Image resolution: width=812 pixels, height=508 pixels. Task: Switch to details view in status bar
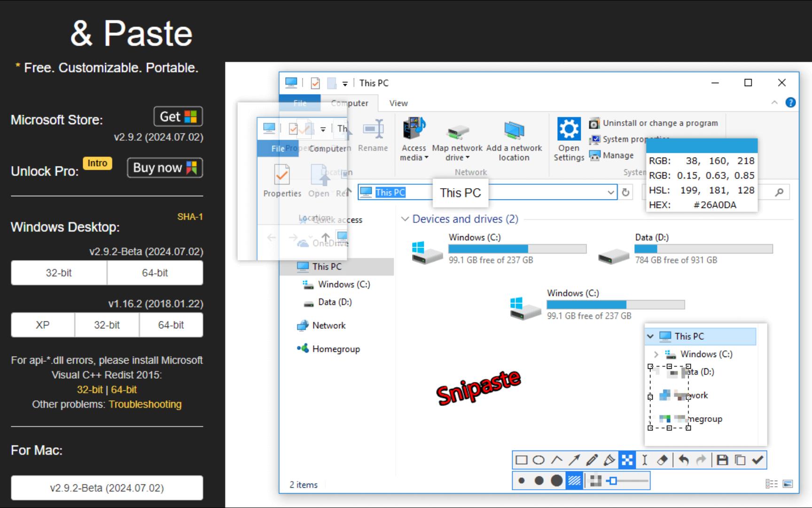771,484
